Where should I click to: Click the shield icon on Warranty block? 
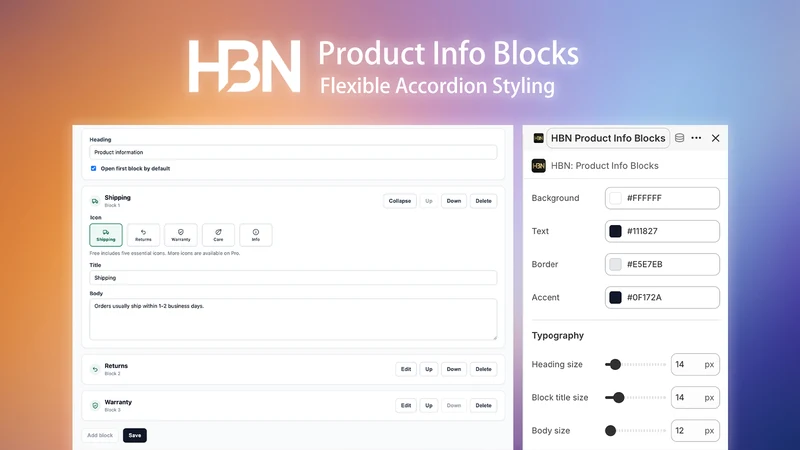pos(95,406)
